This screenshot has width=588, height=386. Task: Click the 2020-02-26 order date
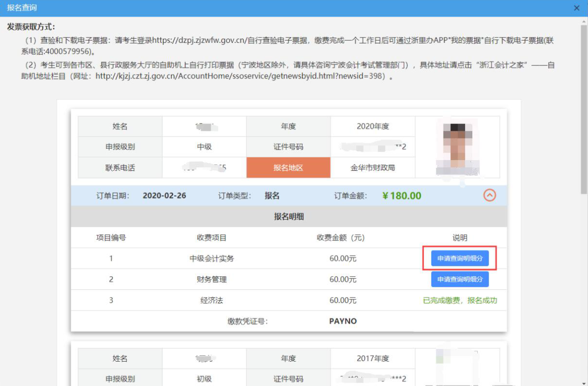click(x=164, y=196)
